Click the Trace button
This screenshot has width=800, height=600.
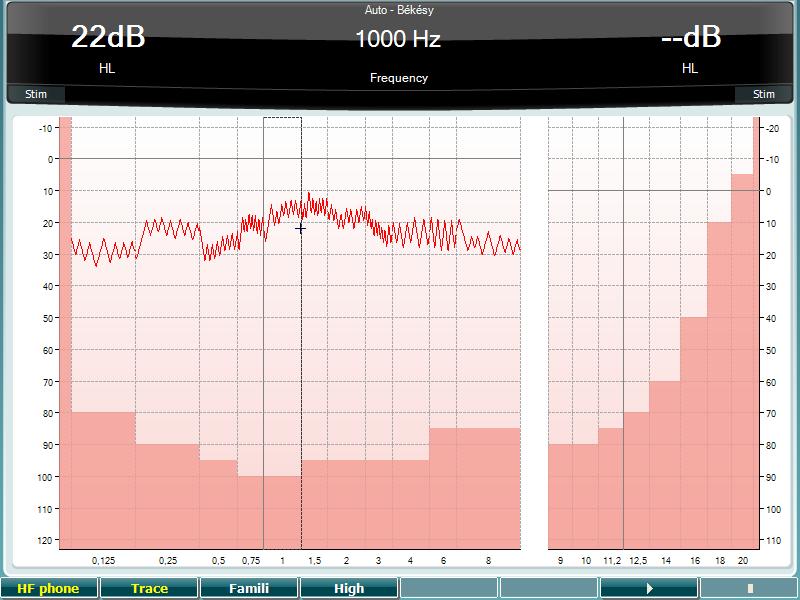pos(149,588)
